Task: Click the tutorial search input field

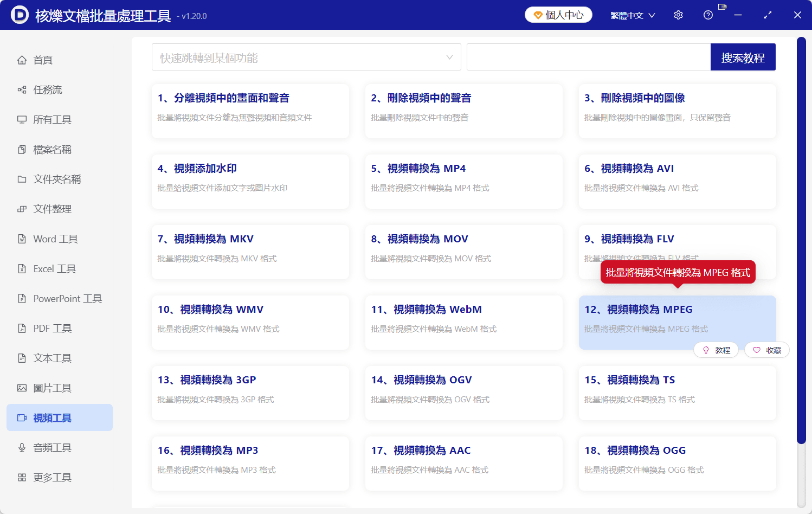Action: (589, 57)
